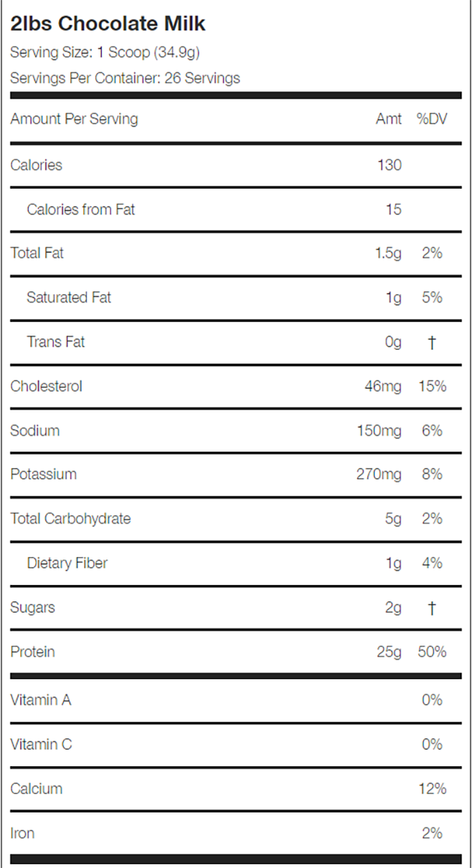Image resolution: width=472 pixels, height=868 pixels.
Task: Click the Protein 50% daily value
Action: coord(432,652)
